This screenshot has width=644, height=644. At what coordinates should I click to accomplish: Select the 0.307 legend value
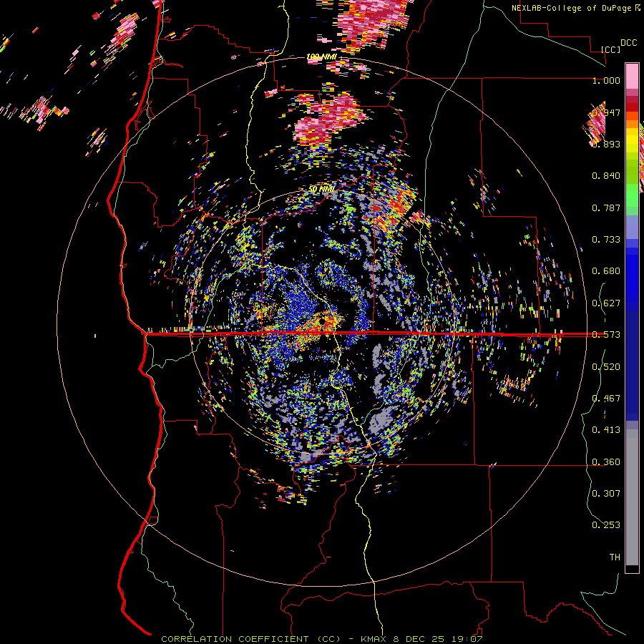click(x=606, y=493)
